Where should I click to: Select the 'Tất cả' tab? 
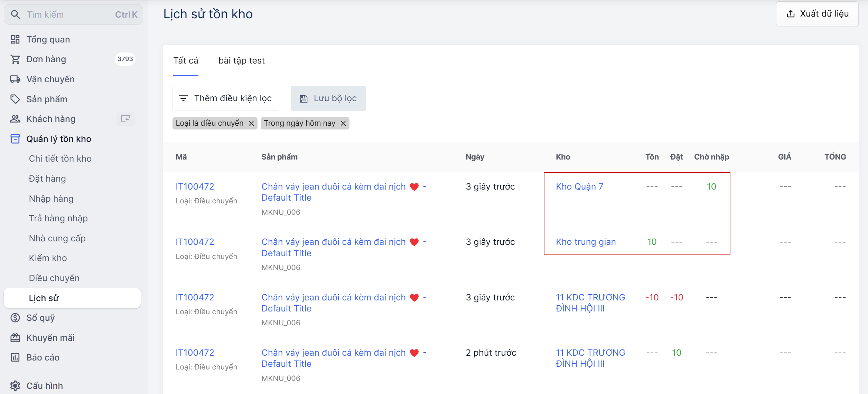point(186,61)
